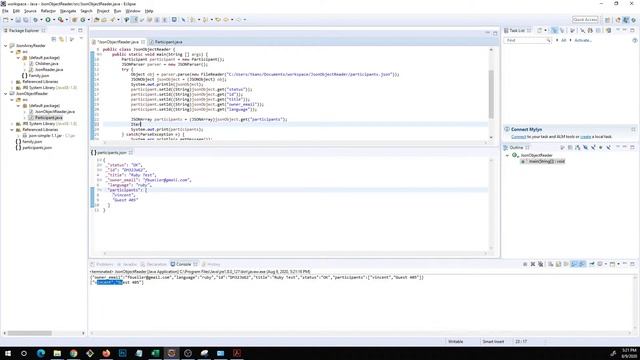
Task: Open the File menu
Action: tap(5, 11)
